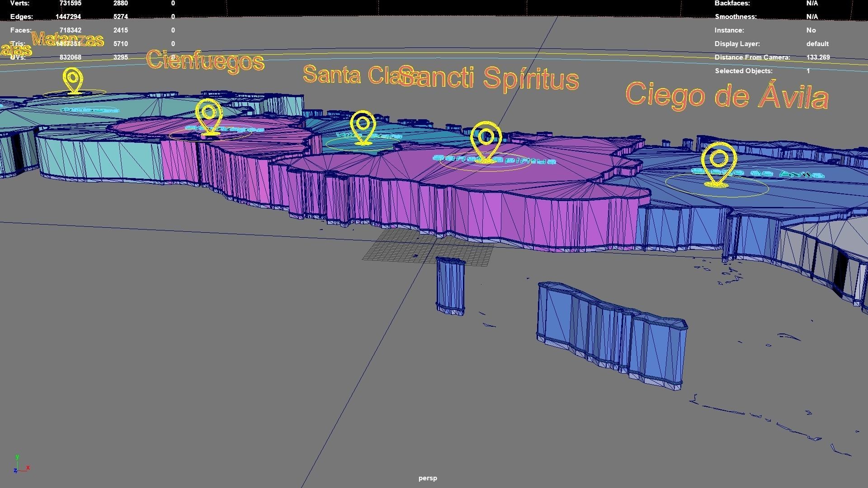Screen dimensions: 868x488
Task: Click the Cienfuegos orange text label
Action: (x=205, y=61)
